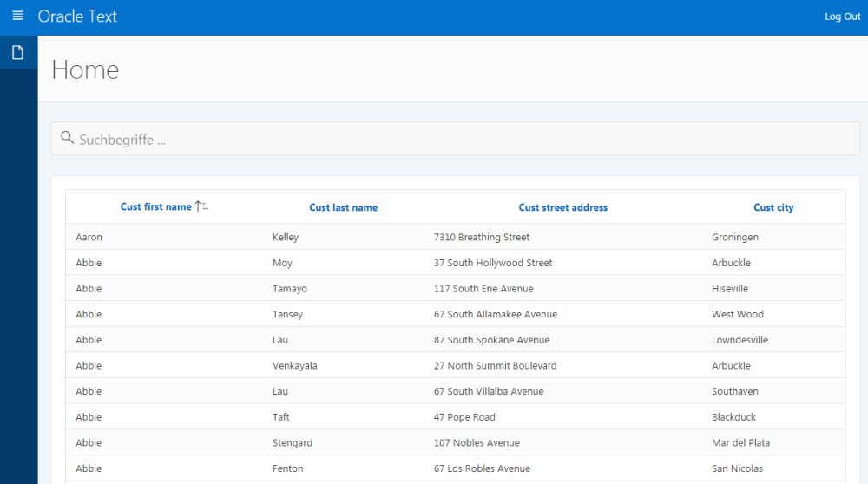
Task: Click the search magnifier icon
Action: pos(67,137)
